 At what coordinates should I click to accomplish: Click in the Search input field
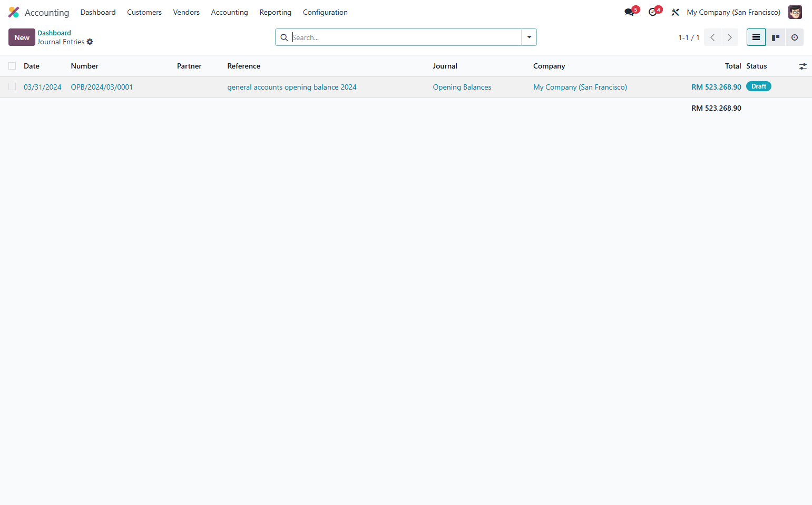tap(406, 37)
